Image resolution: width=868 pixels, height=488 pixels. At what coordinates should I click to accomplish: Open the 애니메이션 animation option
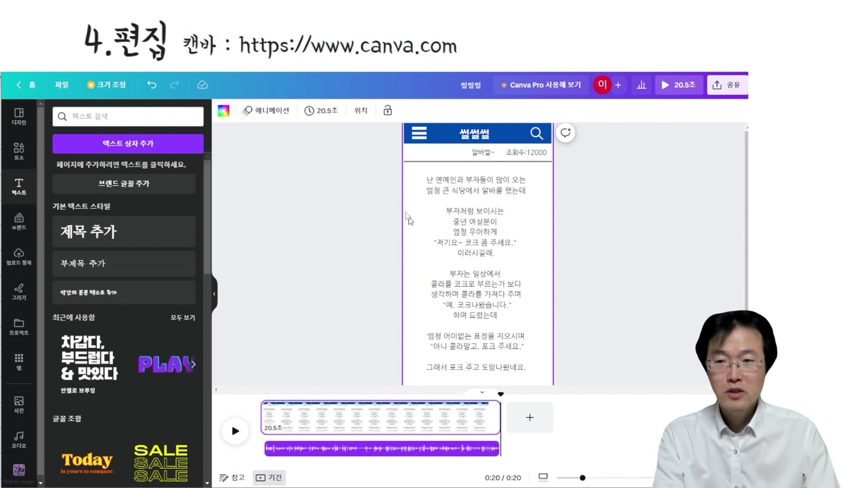click(266, 110)
